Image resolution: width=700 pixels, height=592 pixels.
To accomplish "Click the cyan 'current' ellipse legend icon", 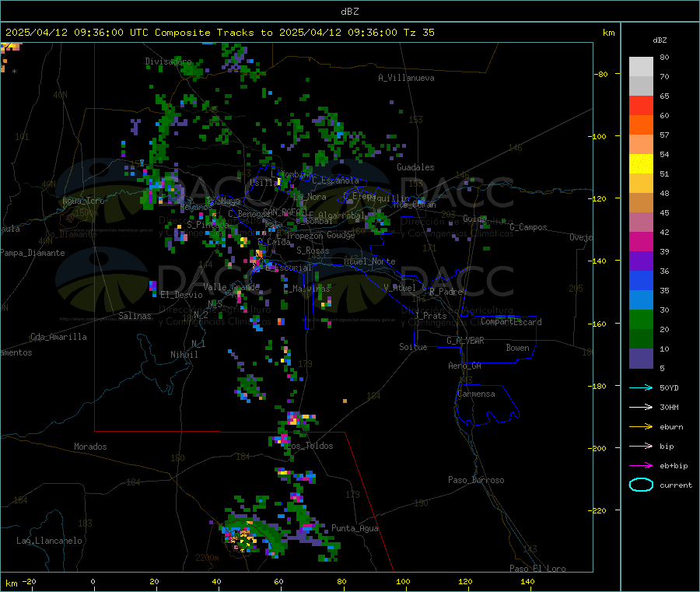I will point(641,485).
